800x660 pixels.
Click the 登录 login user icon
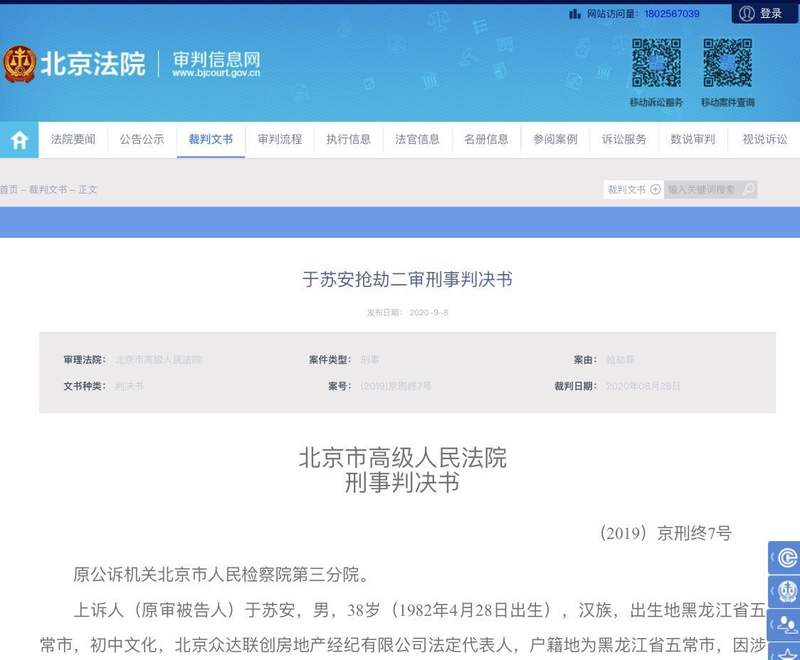(x=746, y=13)
